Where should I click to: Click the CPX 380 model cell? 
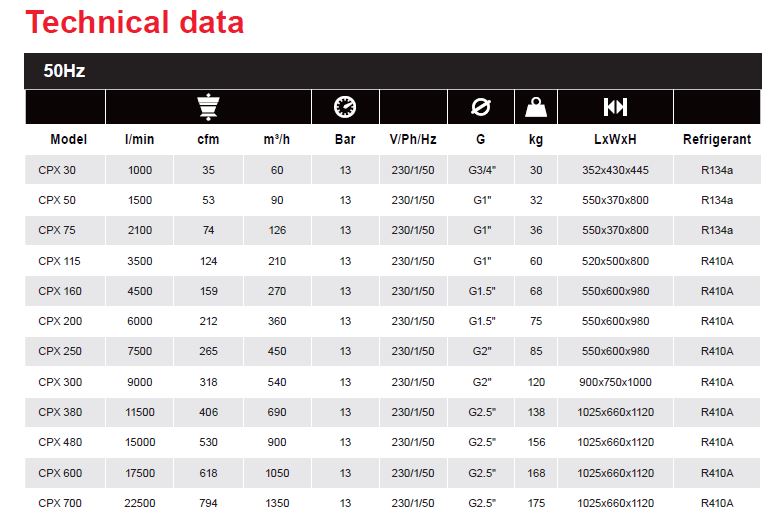(60, 412)
